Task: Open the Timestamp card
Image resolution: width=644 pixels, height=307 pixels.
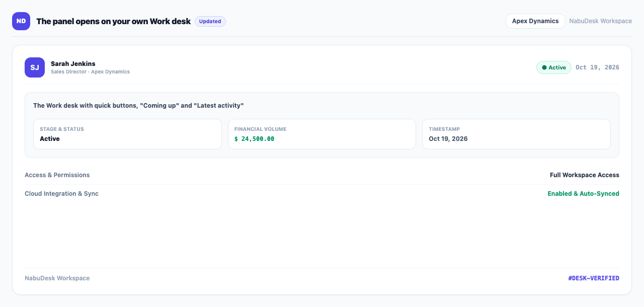Action: tap(516, 134)
